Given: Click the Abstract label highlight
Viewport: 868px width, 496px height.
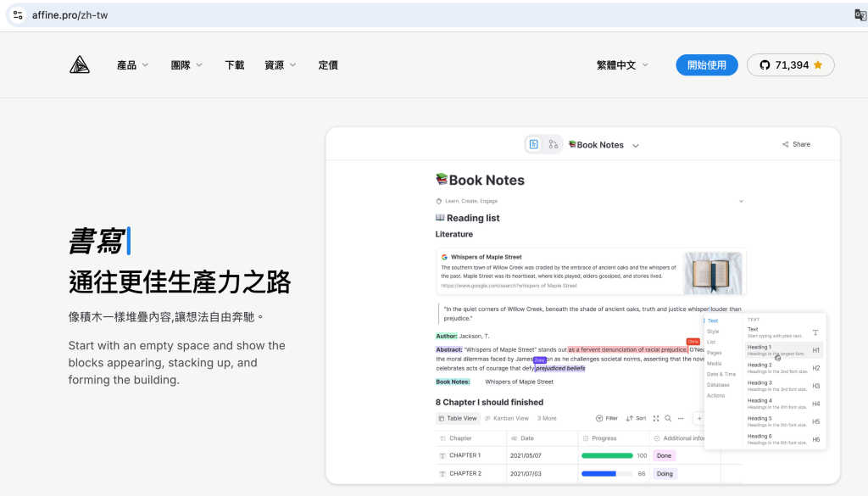Looking at the screenshot, I should coord(449,350).
